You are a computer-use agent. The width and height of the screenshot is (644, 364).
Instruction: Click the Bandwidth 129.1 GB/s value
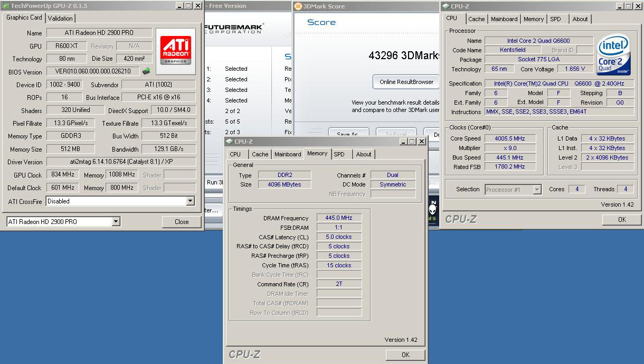(169, 149)
